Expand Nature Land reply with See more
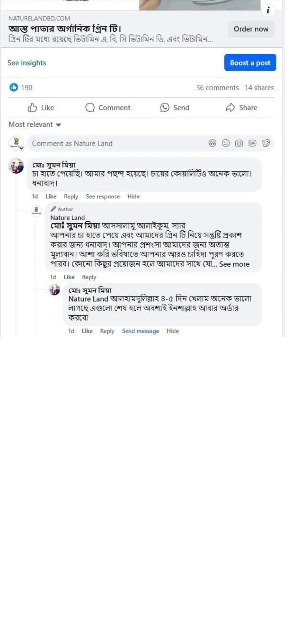Image resolution: width=288 pixels, height=644 pixels. [234, 264]
